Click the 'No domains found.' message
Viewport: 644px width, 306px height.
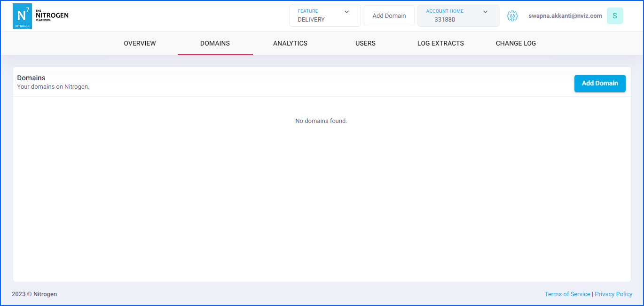click(x=321, y=121)
